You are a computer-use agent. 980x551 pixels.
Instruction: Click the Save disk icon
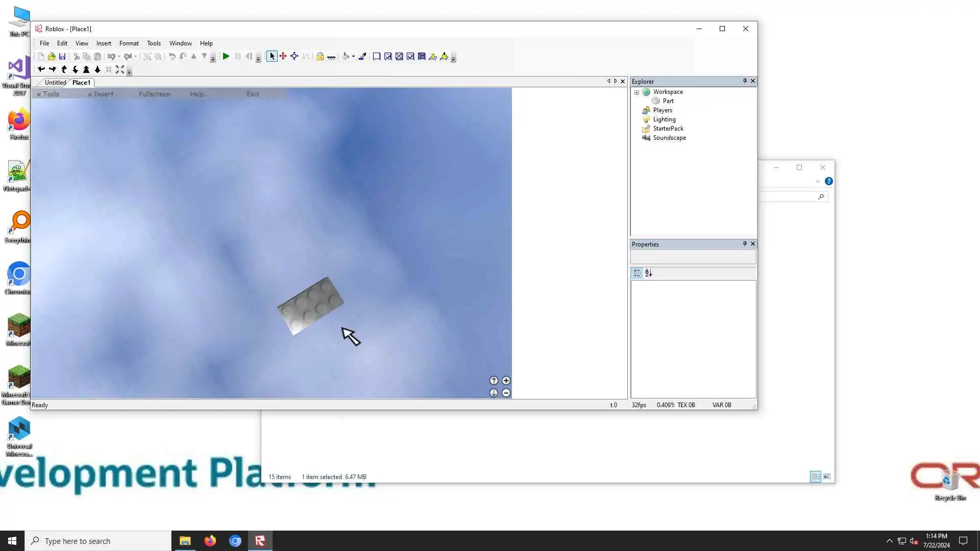point(62,57)
